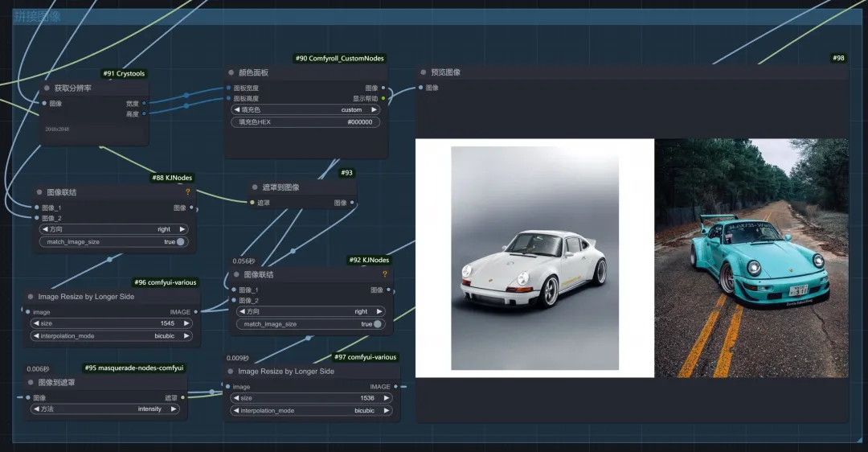
Task: Open the 方向 combo on #88 图像联结
Action: [113, 228]
